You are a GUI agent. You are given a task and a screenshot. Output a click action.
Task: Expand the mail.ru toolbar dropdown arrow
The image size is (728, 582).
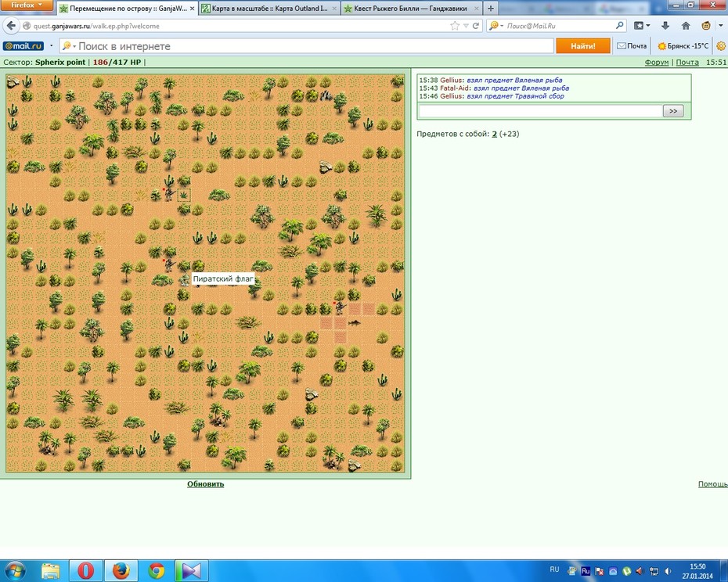[x=51, y=46]
